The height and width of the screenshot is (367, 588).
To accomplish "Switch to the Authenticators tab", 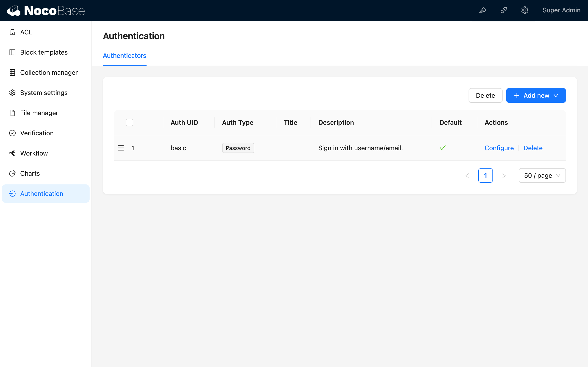I will point(124,56).
